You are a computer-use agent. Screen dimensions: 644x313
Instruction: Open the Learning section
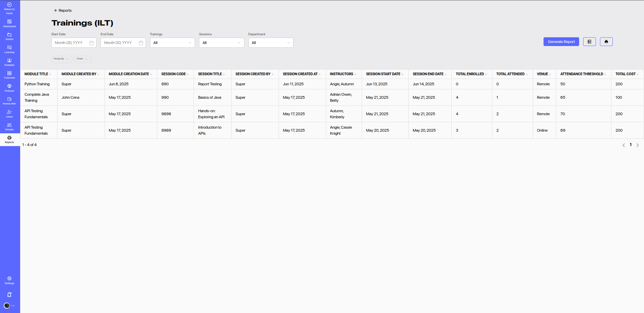pyautogui.click(x=9, y=49)
